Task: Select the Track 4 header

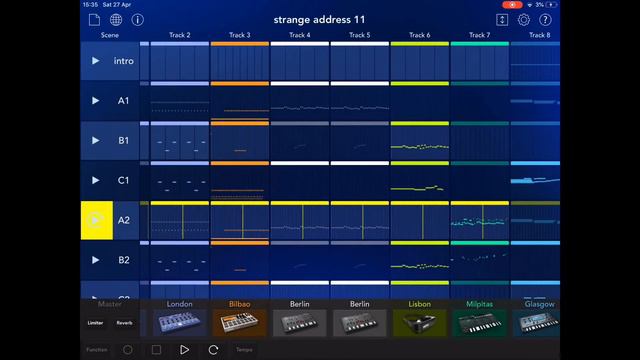Action: click(300, 35)
